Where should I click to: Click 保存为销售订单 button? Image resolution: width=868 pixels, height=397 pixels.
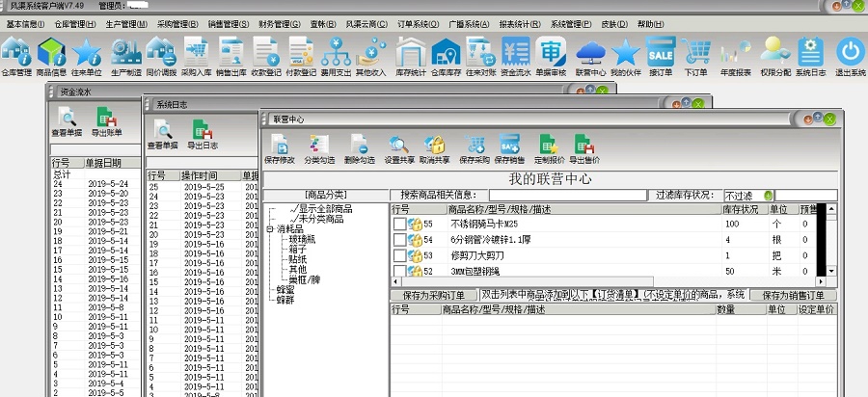(x=794, y=295)
